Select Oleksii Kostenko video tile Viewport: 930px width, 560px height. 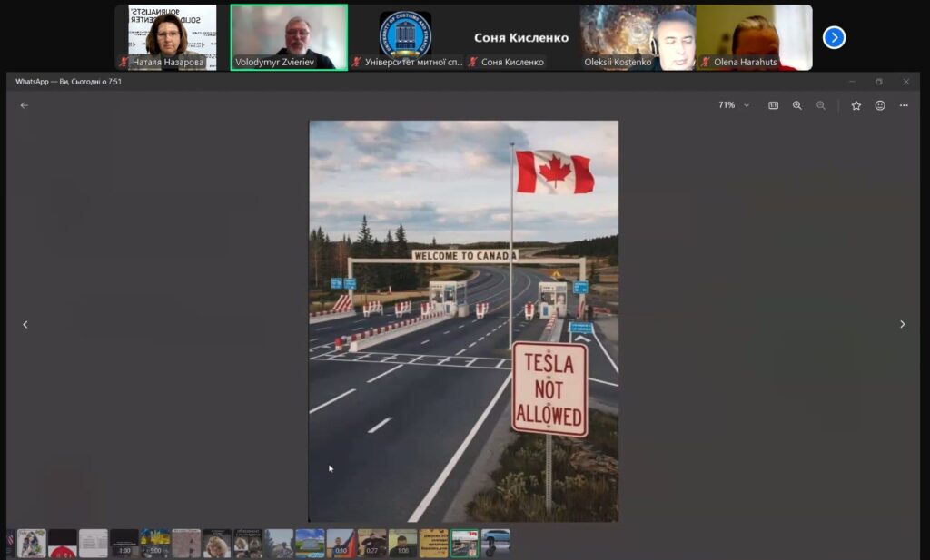click(x=638, y=37)
